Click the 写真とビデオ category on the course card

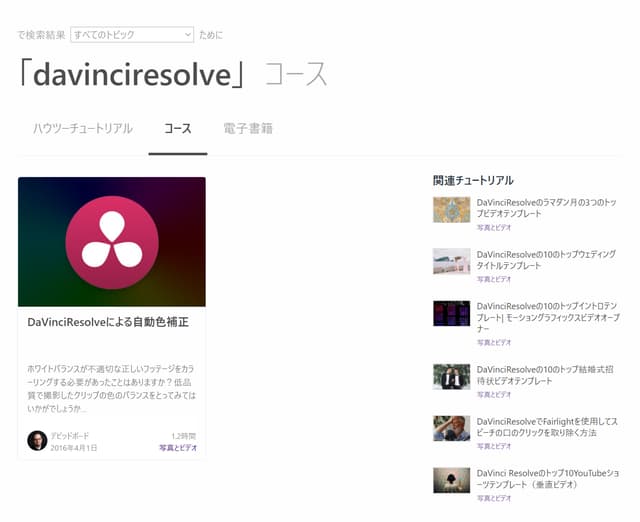(x=178, y=448)
